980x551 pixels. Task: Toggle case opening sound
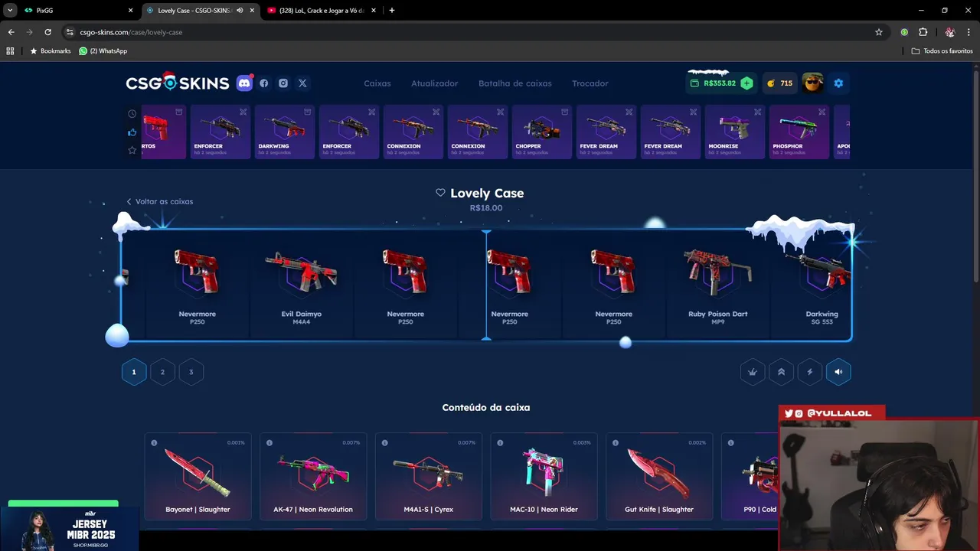838,372
